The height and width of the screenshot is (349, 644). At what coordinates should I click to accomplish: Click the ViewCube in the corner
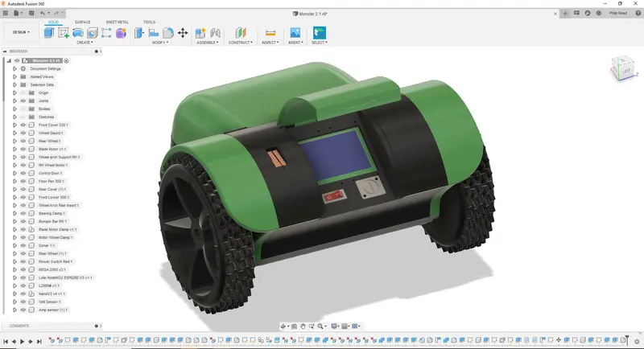coord(625,69)
